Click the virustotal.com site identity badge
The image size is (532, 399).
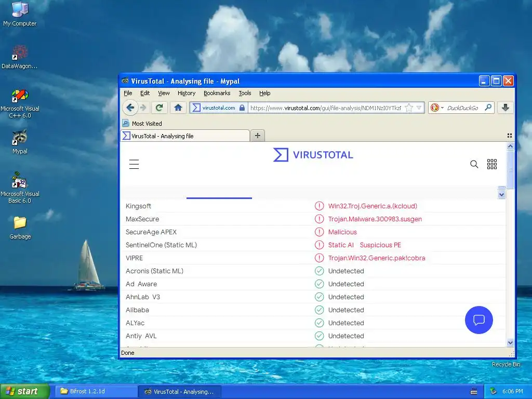[219, 108]
